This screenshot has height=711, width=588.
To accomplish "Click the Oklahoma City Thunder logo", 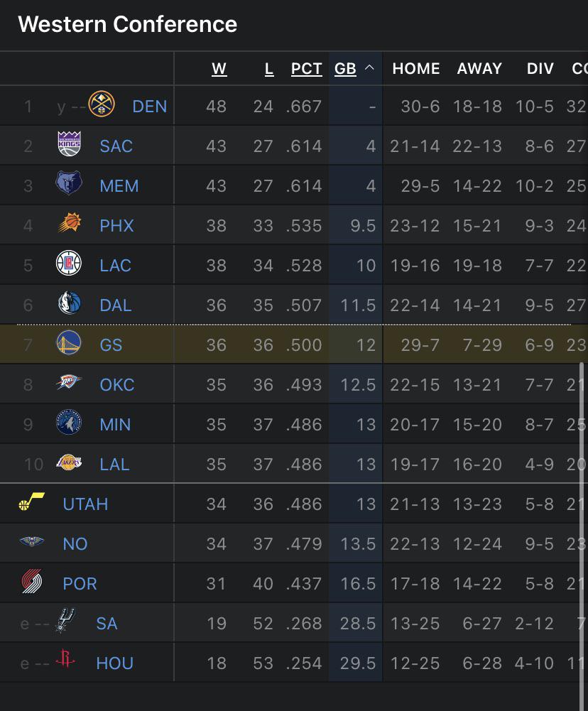I will tap(69, 384).
